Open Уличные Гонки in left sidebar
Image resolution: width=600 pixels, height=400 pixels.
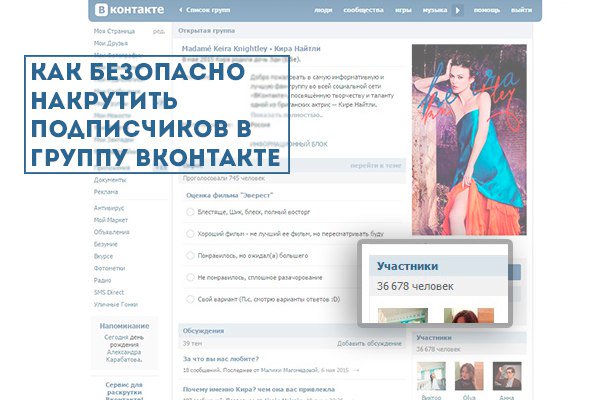tap(116, 304)
